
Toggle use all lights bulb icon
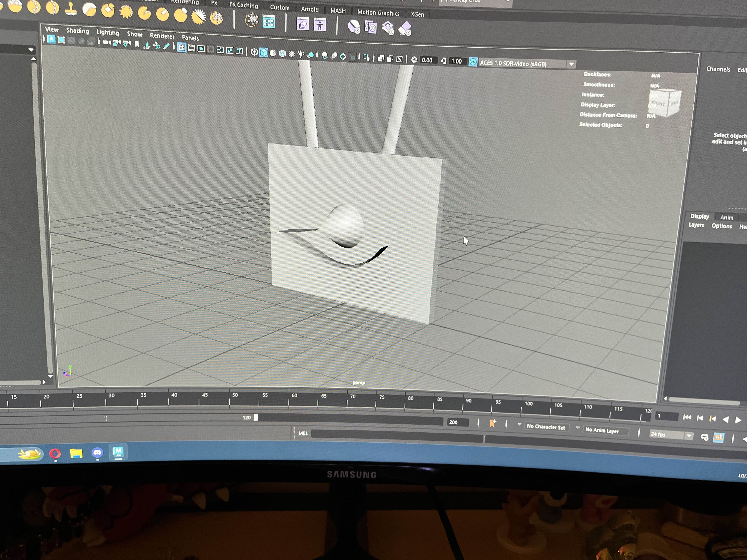[x=301, y=54]
